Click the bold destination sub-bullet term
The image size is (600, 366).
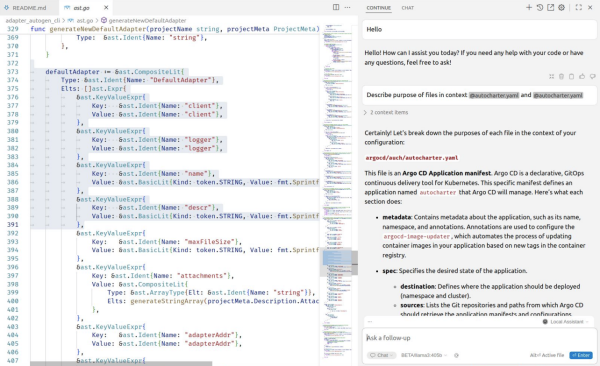tap(418, 286)
